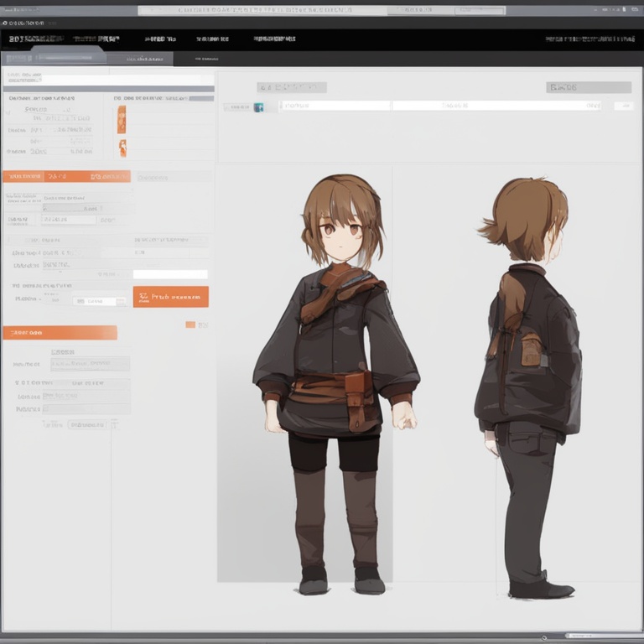Click the first gray field under the lower orange header
The height and width of the screenshot is (644, 644).
(90, 364)
